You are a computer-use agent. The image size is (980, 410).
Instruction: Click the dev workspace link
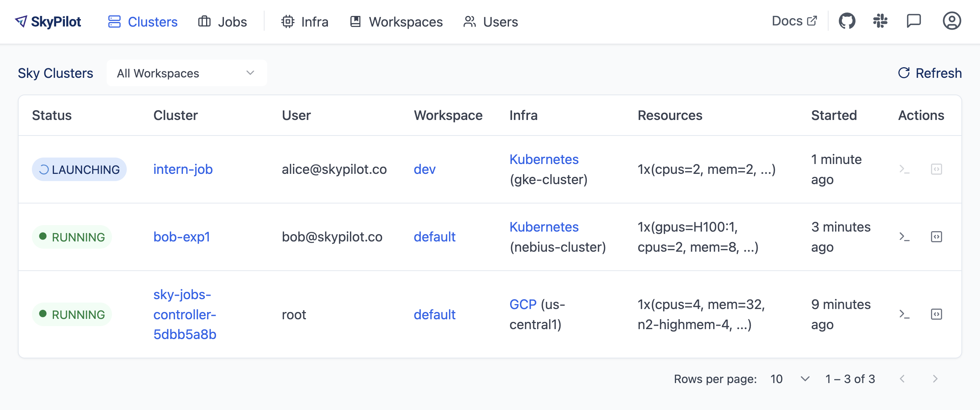click(x=425, y=169)
